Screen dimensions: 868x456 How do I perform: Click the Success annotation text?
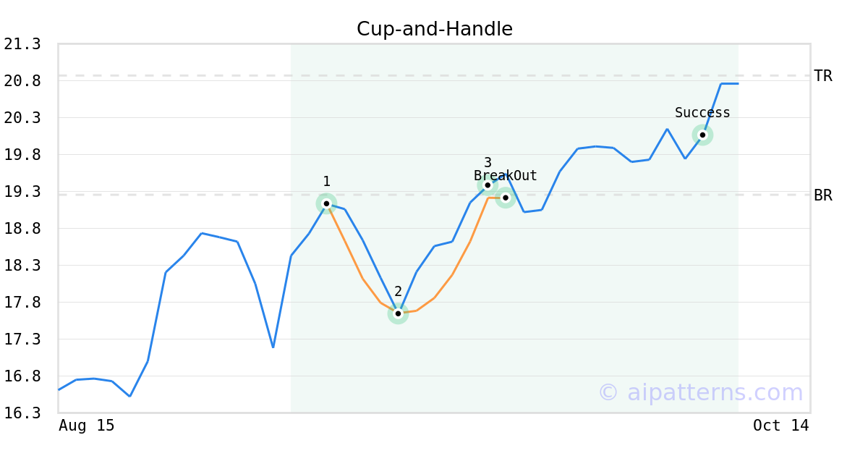click(x=702, y=113)
